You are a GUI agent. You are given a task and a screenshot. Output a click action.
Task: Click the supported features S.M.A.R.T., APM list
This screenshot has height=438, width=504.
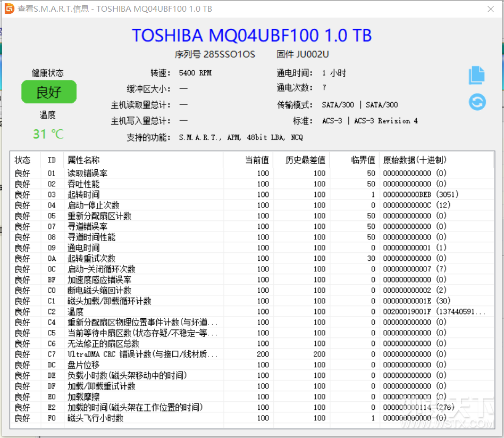click(241, 137)
